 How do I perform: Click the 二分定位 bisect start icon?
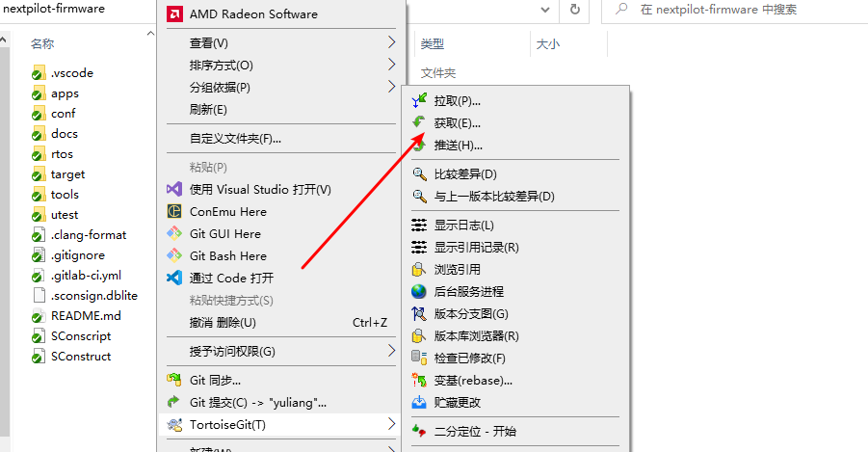coord(419,431)
